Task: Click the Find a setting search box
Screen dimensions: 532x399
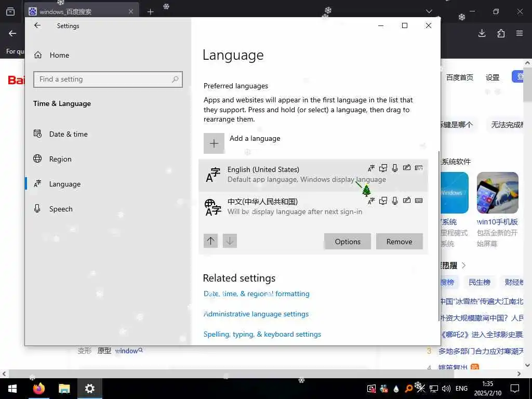Action: click(108, 79)
